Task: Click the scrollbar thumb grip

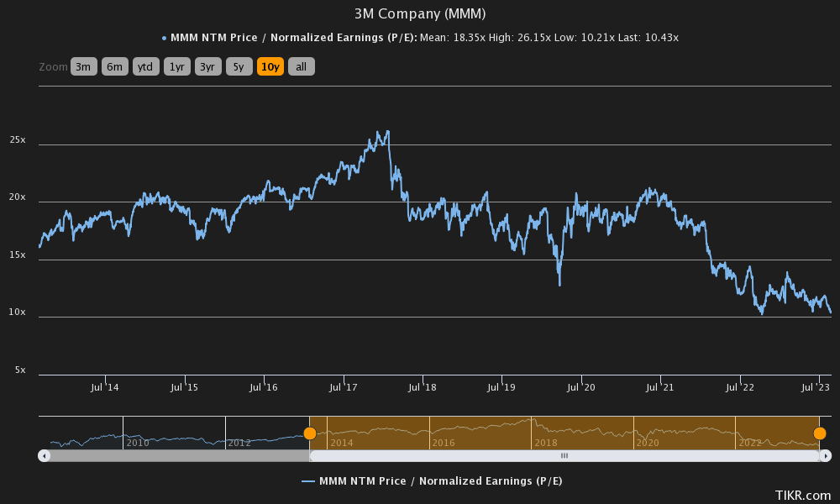Action: click(564, 456)
